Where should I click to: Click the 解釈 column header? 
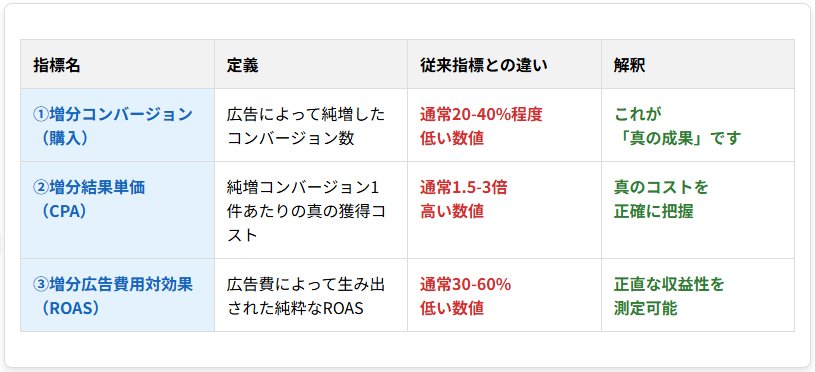[x=698, y=64]
